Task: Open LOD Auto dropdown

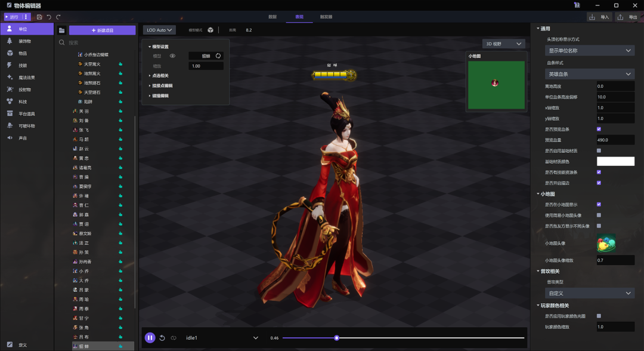Action: (159, 30)
